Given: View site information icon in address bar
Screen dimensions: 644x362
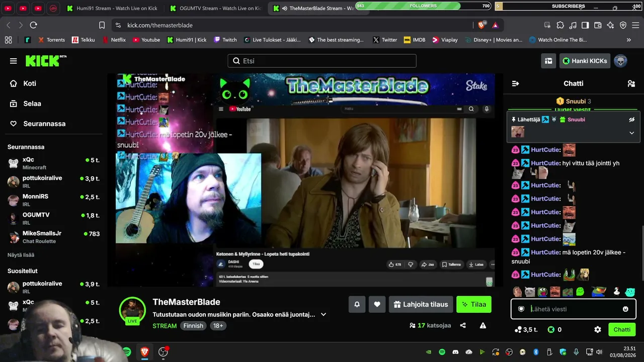Looking at the screenshot, I should pos(118,25).
